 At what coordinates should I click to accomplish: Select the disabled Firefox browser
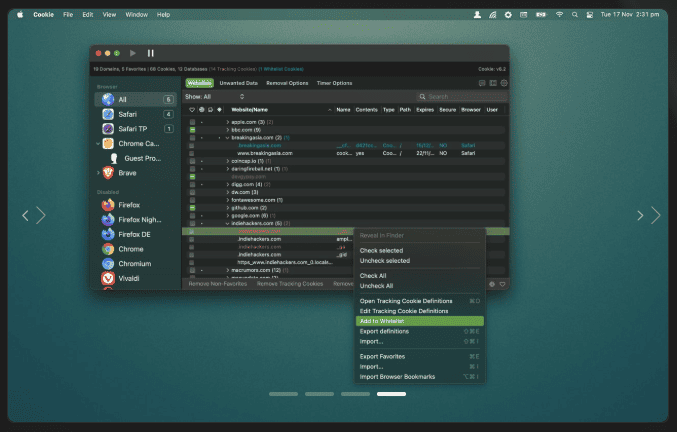[x=136, y=205]
